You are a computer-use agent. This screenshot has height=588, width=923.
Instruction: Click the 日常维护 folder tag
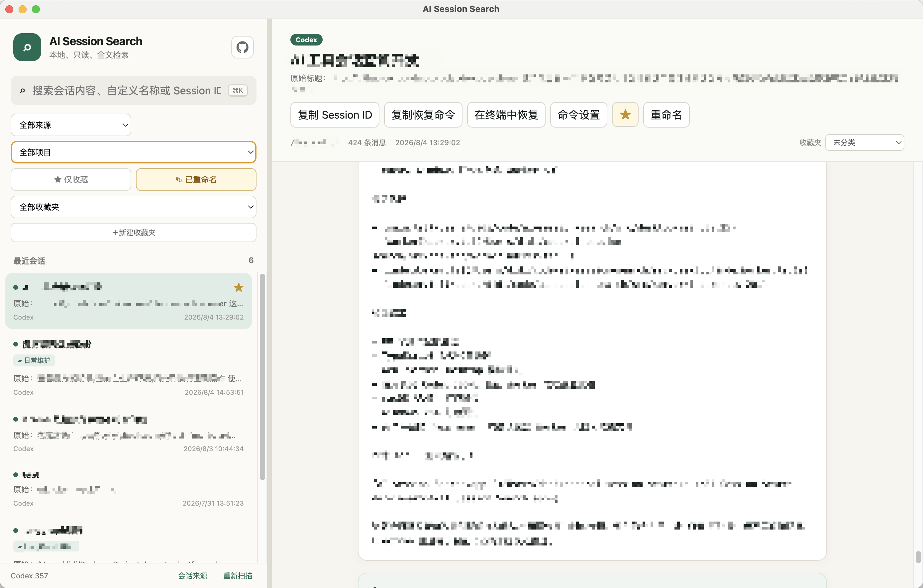click(34, 360)
